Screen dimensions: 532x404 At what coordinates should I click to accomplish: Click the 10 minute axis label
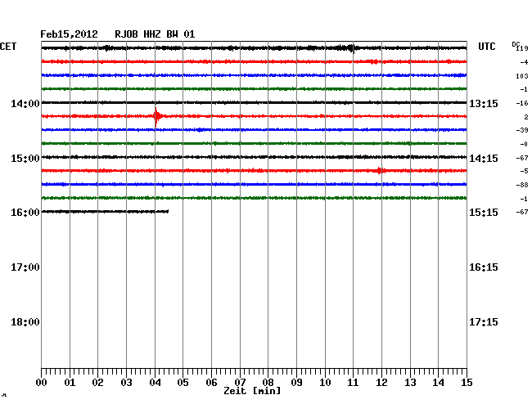[325, 383]
